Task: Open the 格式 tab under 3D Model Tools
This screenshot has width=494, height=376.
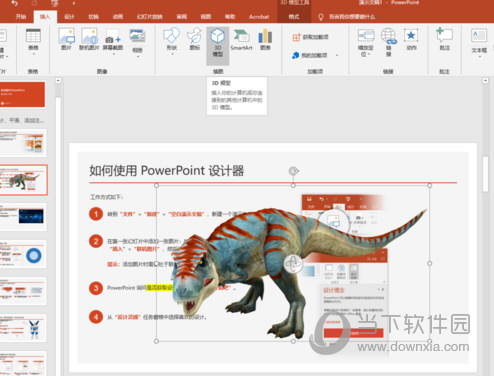Action: click(294, 16)
